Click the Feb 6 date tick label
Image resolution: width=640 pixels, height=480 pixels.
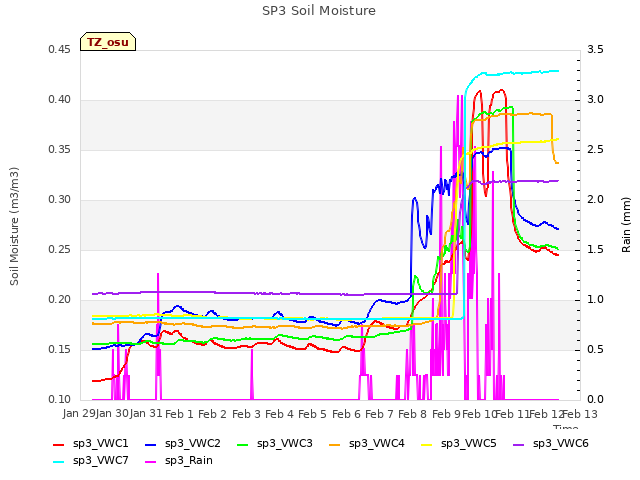(346, 414)
